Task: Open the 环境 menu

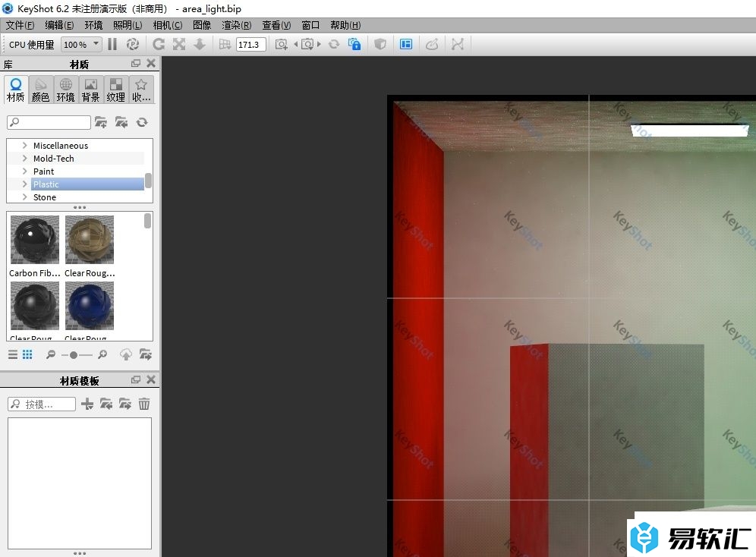Action: click(93, 25)
